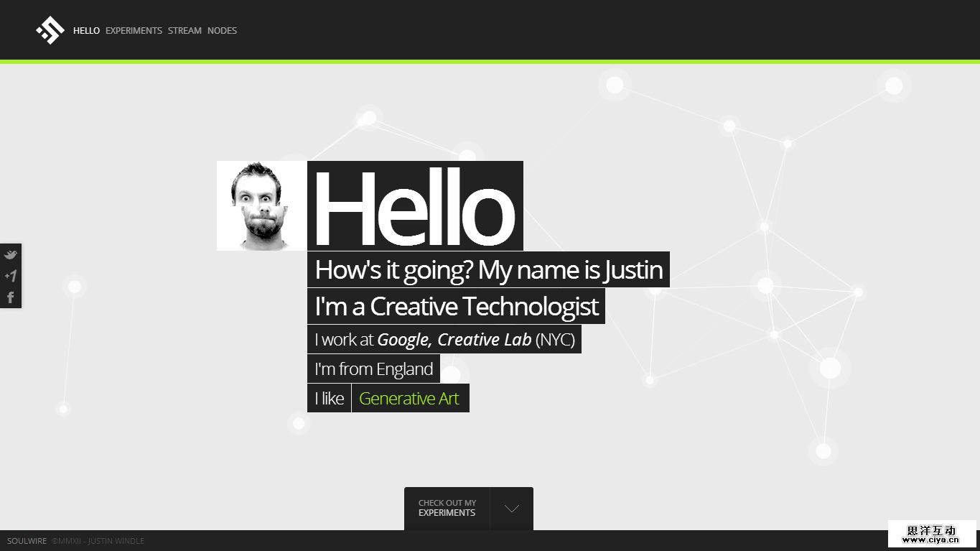Click the Google, Creative Lab text

click(454, 340)
